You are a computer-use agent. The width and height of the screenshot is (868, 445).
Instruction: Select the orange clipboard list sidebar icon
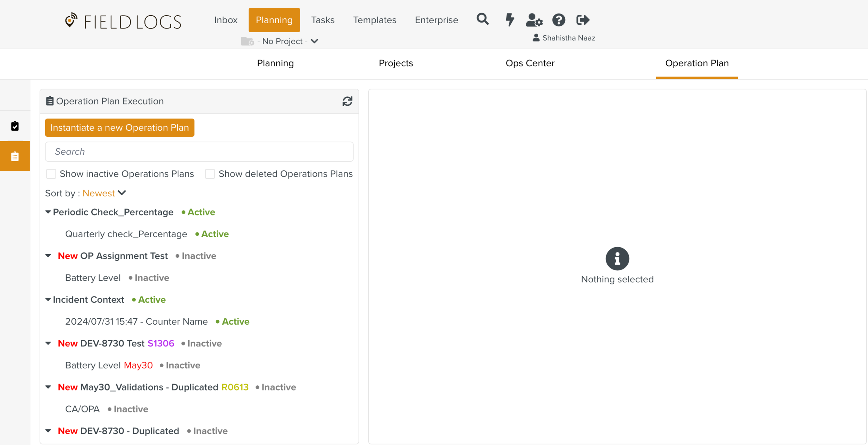coord(15,156)
